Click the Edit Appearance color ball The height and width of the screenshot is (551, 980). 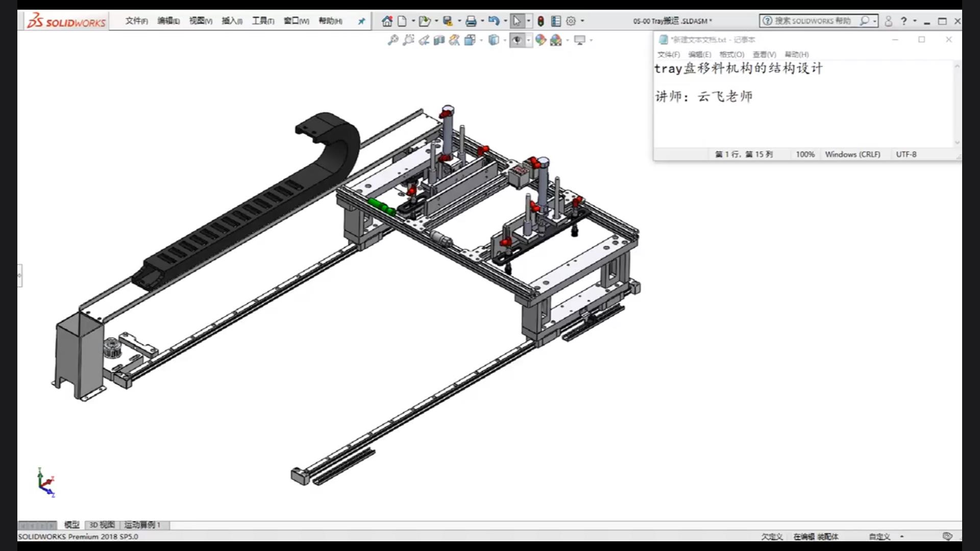pos(541,40)
